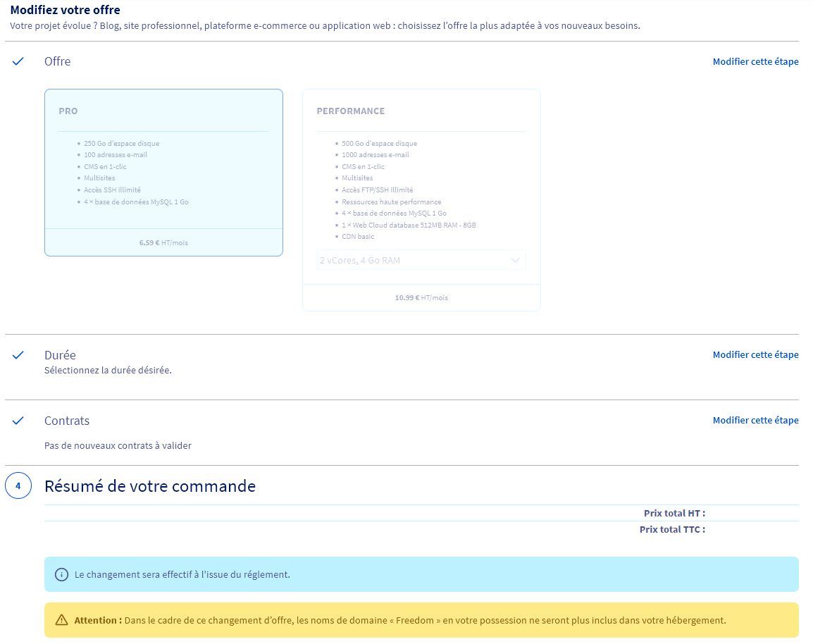Open the 2 vCores, 4 Go RAM dropdown
Image resolution: width=813 pixels, height=644 pixels.
(x=421, y=260)
